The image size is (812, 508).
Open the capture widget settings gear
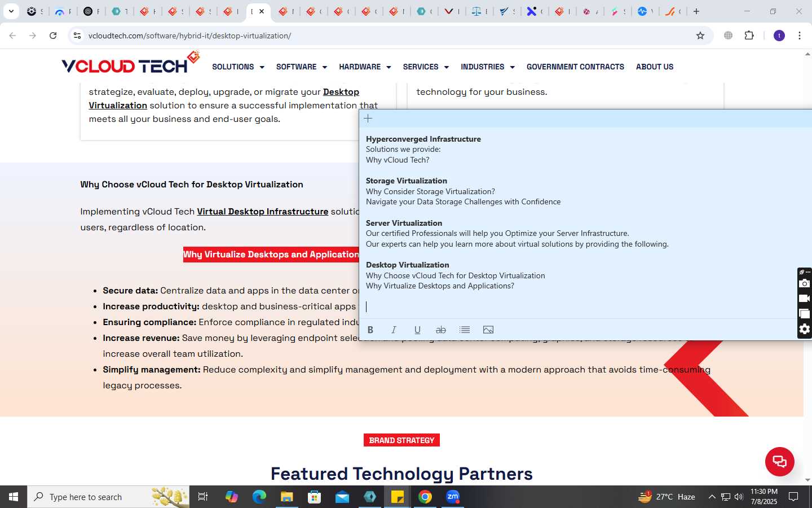point(805,329)
